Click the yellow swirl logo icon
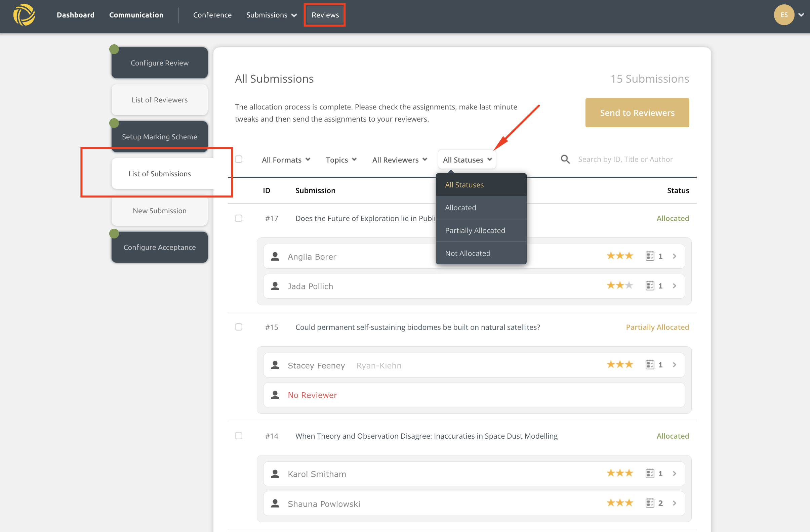 24,15
